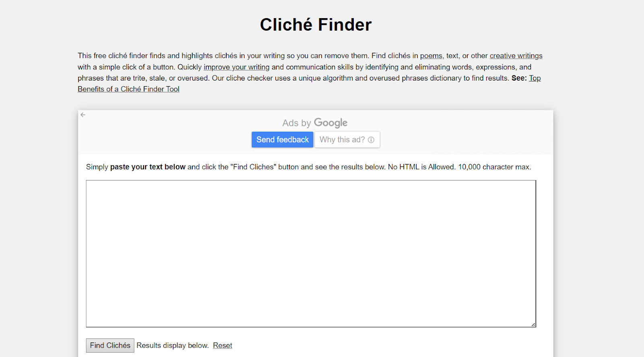The image size is (644, 357).
Task: Click the Send feedback button
Action: pos(283,139)
